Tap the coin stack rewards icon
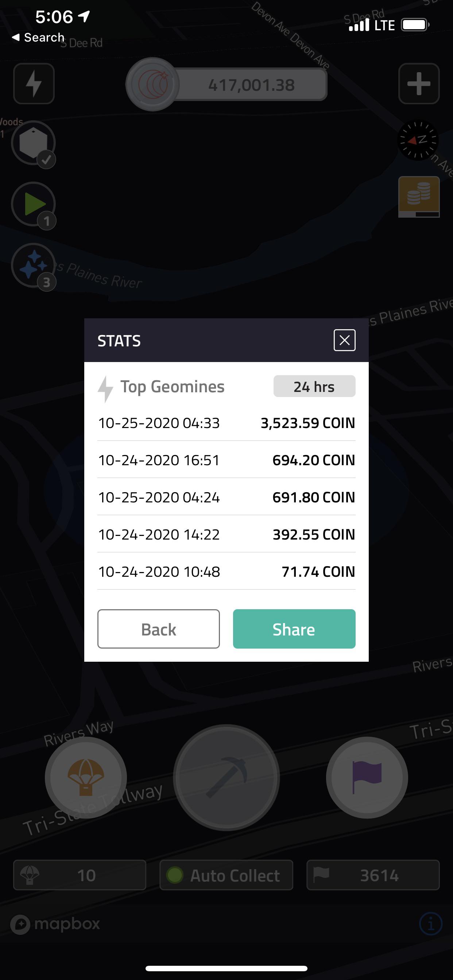The height and width of the screenshot is (980, 453). [418, 197]
